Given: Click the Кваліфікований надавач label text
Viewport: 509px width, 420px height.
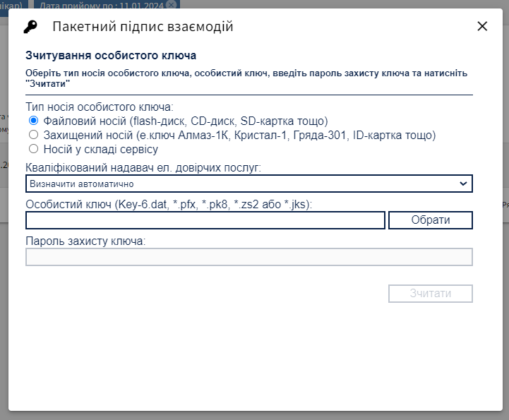Looking at the screenshot, I should (x=143, y=168).
